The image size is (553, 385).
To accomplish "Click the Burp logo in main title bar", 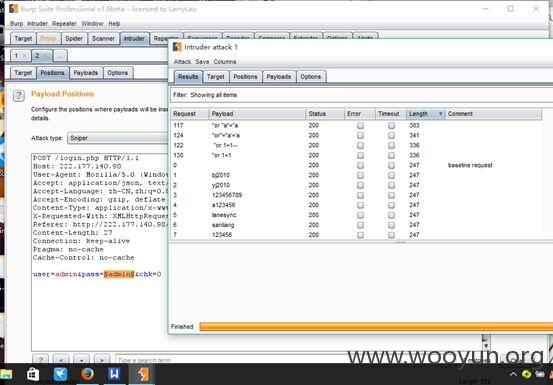I will coord(13,8).
